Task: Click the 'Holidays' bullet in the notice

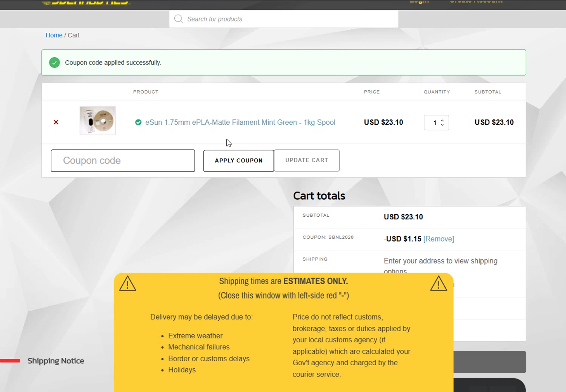Action: [x=182, y=370]
